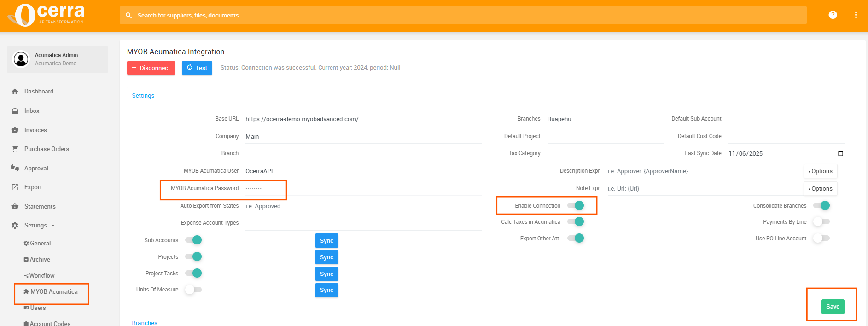Click the Auto Export from States field

(363, 206)
